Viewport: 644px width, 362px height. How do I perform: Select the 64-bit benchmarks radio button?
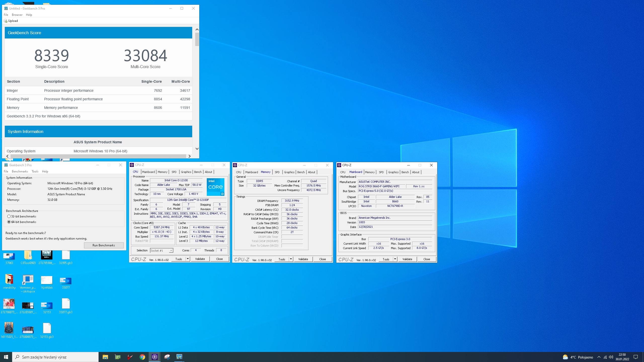point(9,222)
